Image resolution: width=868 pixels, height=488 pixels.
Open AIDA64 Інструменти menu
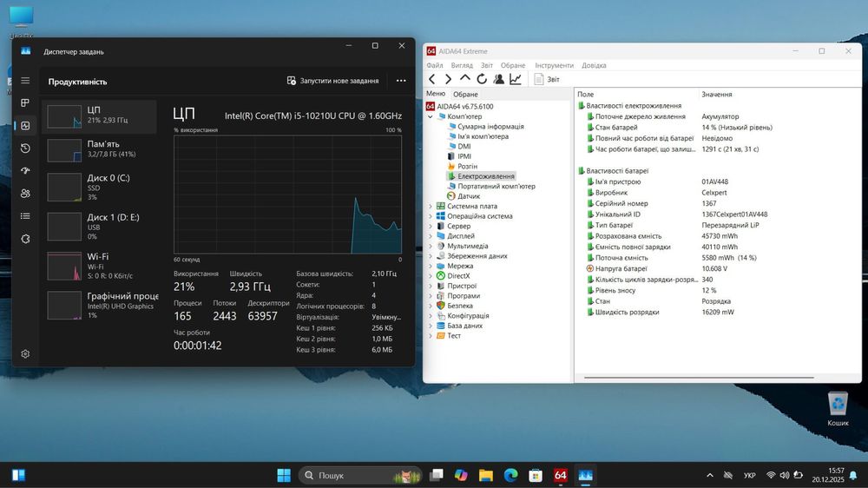click(554, 65)
